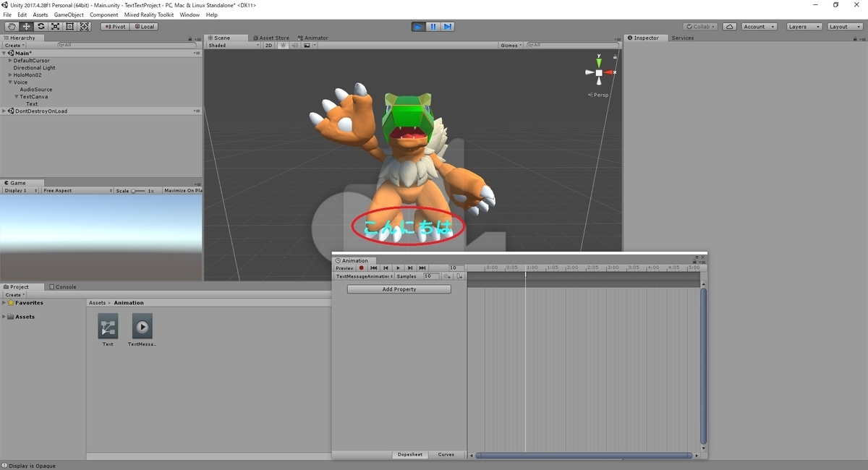The height and width of the screenshot is (470, 868).
Task: Collapse the Voice object
Action: 10,82
